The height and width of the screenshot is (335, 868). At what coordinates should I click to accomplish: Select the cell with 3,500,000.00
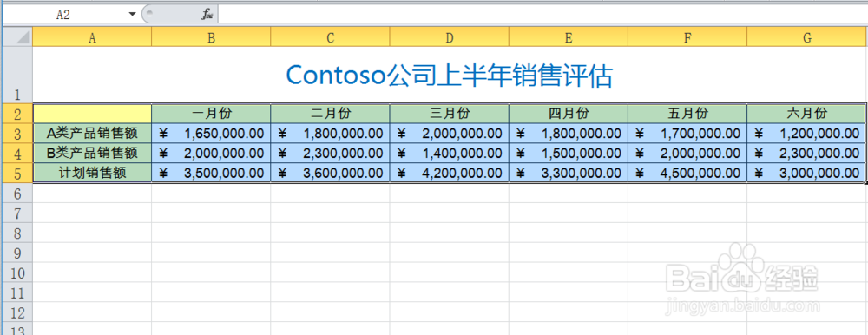click(211, 173)
